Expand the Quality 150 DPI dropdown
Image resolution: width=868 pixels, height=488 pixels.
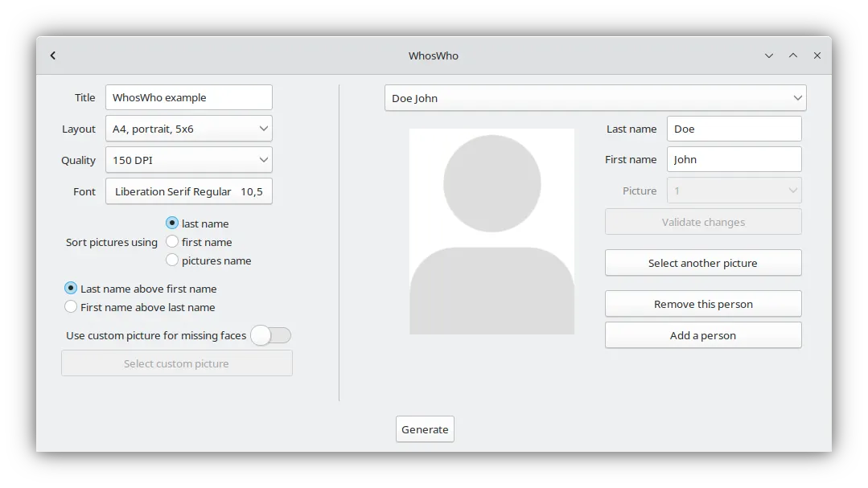[189, 160]
